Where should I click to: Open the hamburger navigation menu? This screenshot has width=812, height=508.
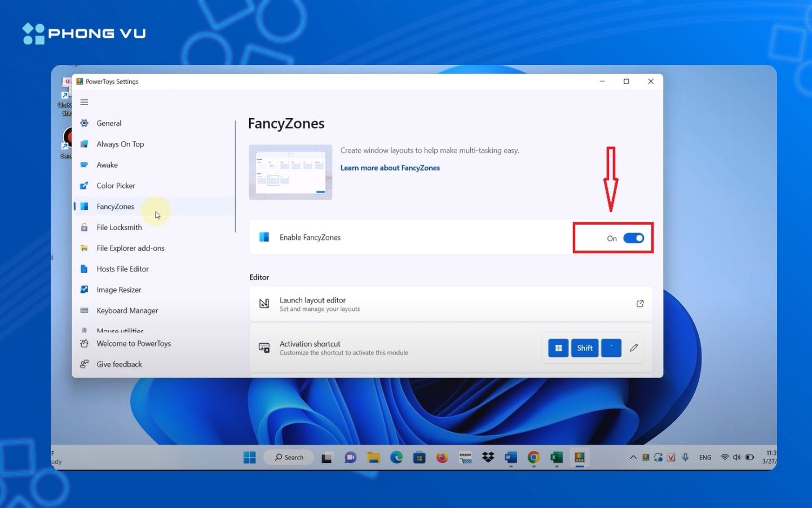(84, 102)
